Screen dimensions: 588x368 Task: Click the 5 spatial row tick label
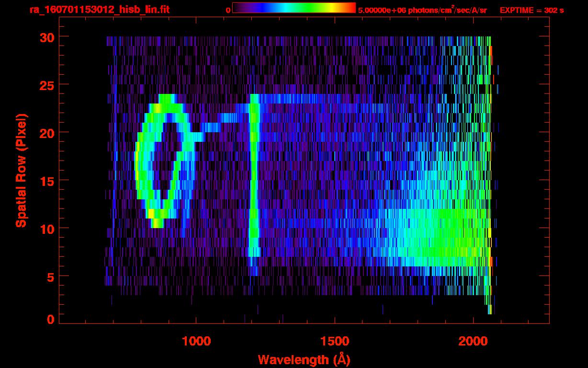point(51,276)
